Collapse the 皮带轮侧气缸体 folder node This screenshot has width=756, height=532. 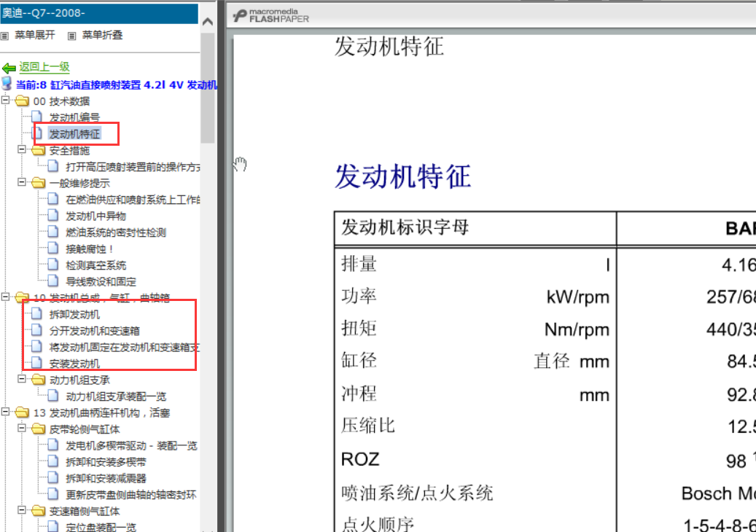point(22,428)
